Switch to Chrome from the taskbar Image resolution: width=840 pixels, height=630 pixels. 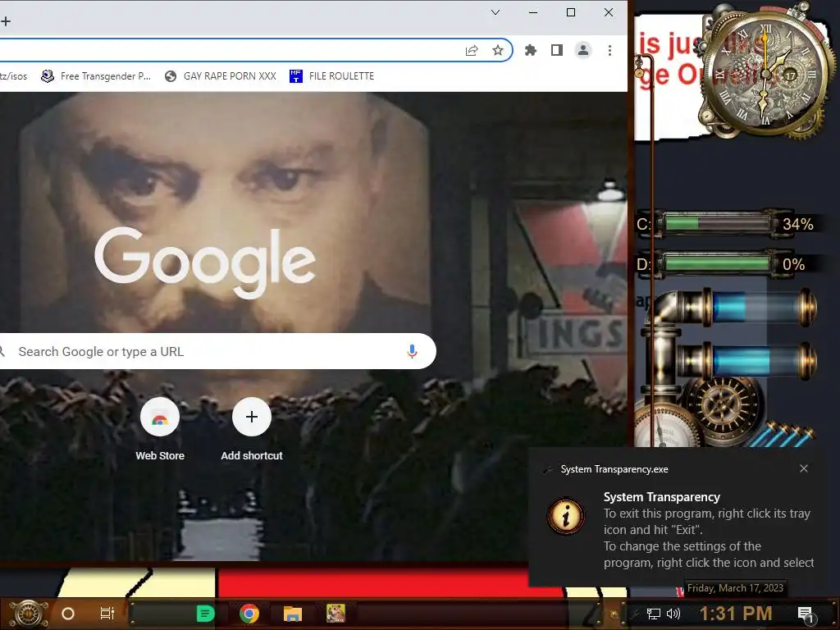point(249,614)
